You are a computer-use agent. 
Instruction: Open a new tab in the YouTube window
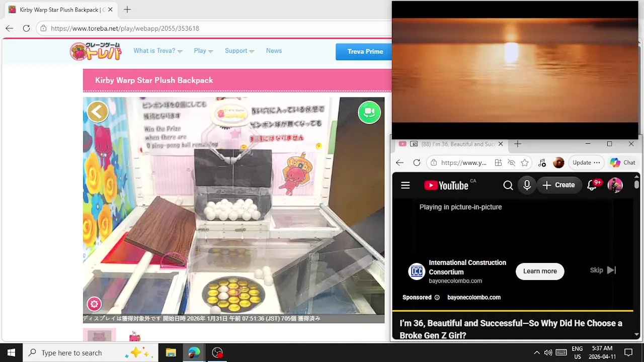[x=517, y=144]
